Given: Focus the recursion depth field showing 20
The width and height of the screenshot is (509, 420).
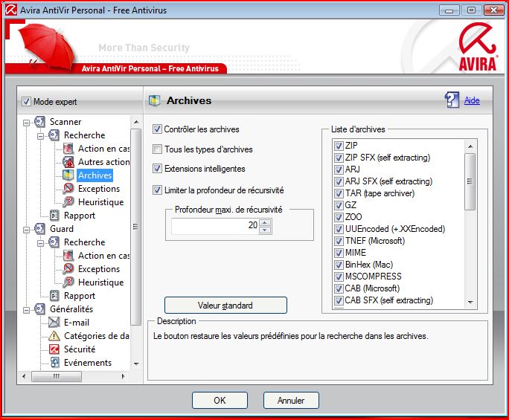Looking at the screenshot, I should (x=215, y=226).
